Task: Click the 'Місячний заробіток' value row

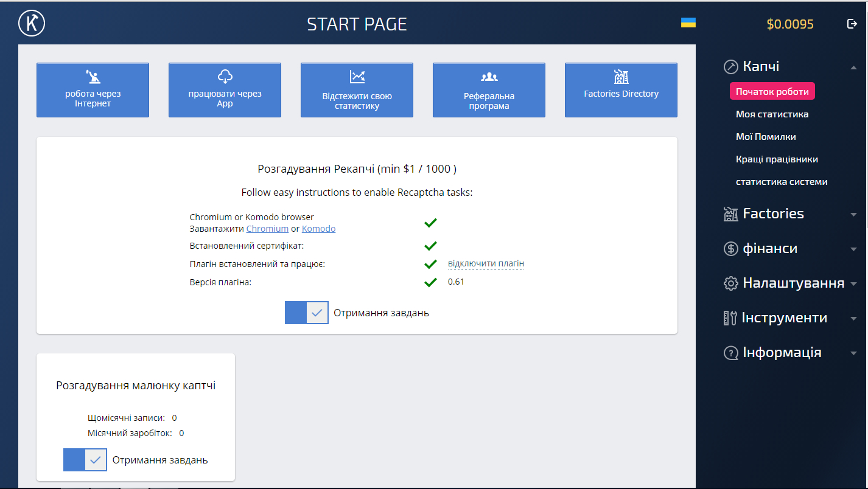Action: coord(136,433)
